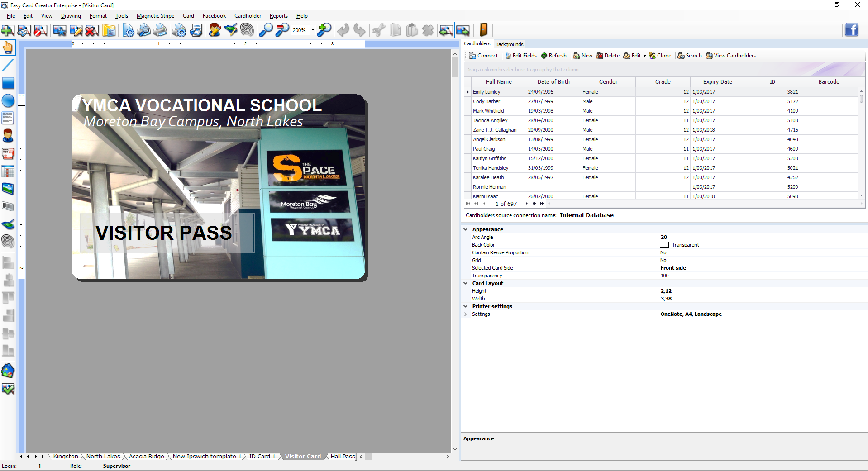This screenshot has height=471, width=868.
Task: Click the Refresh button
Action: 554,56
